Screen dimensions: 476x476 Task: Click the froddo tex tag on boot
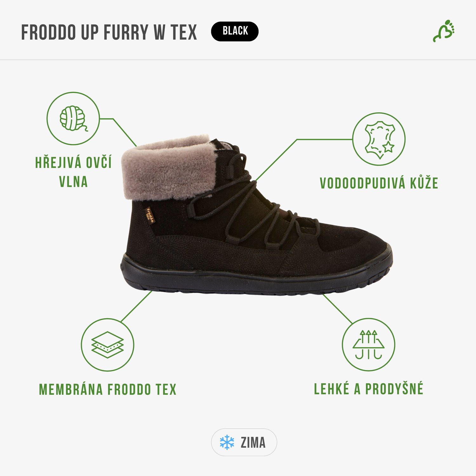pyautogui.click(x=150, y=215)
